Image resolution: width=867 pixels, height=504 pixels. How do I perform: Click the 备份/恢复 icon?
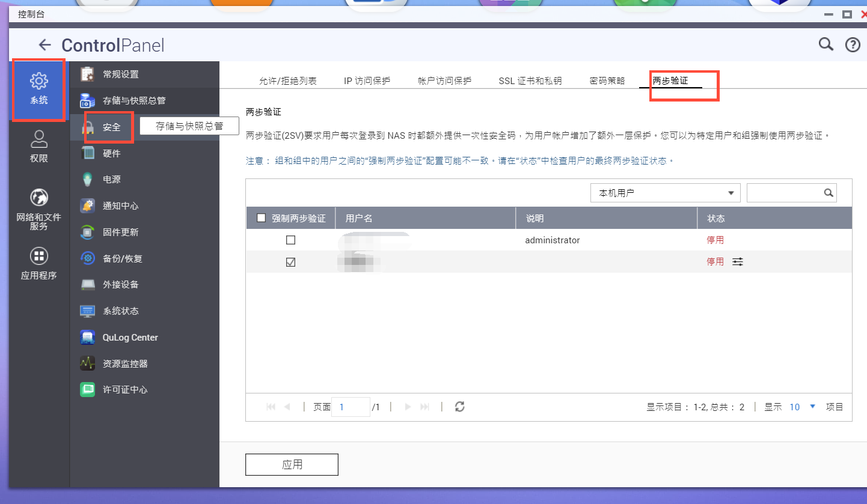pos(88,258)
